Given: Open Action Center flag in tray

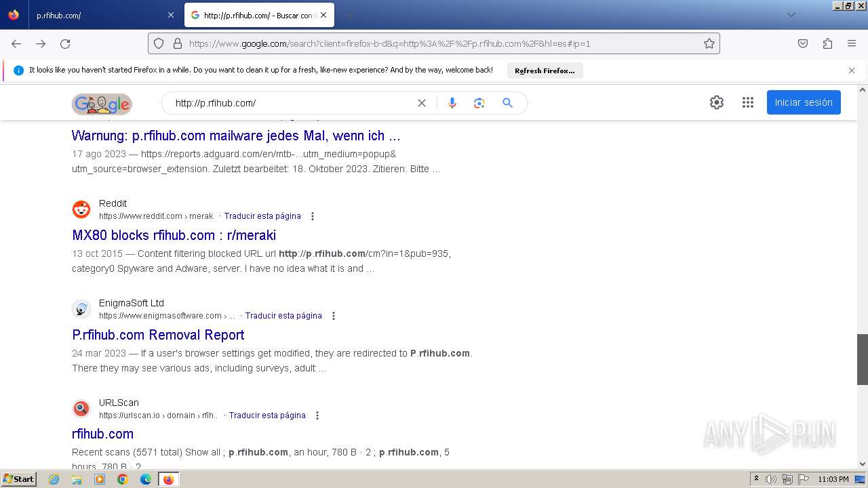Looking at the screenshot, I should click(803, 479).
